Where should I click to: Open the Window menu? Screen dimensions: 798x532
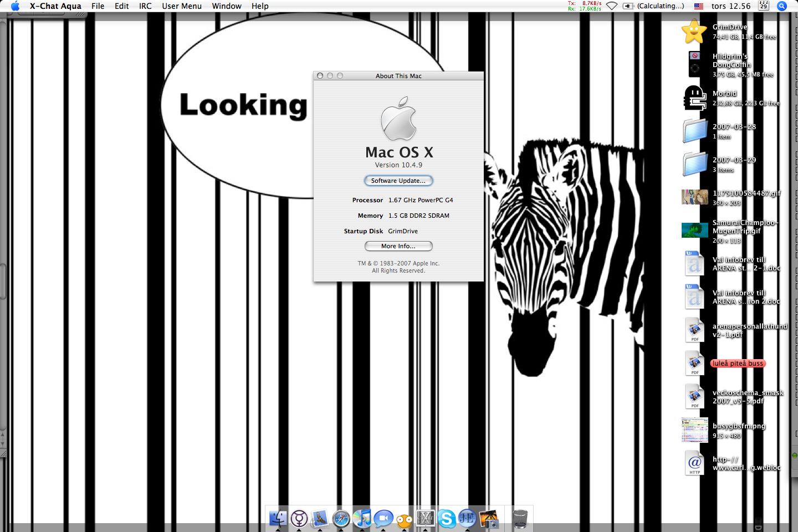(x=227, y=6)
